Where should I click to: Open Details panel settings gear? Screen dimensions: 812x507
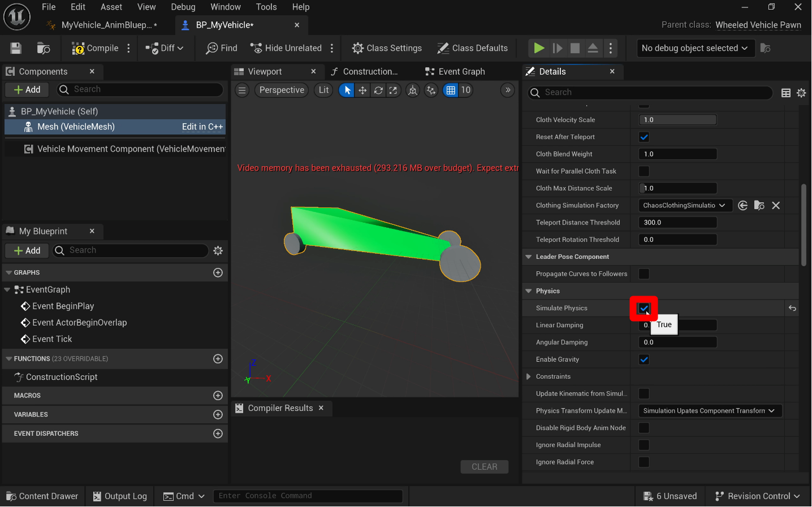(801, 93)
